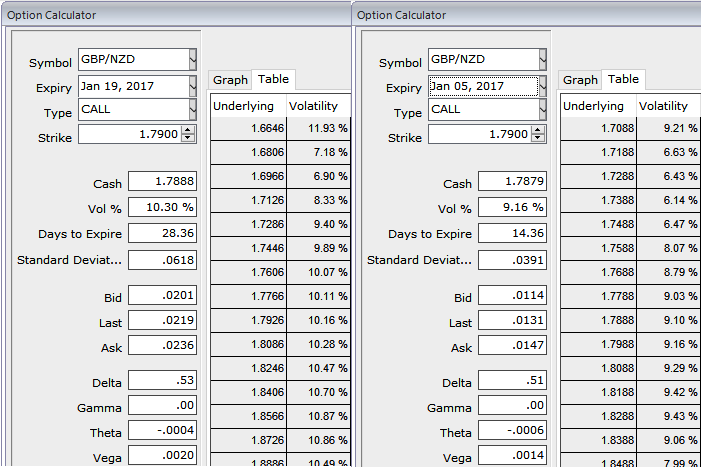Click the Vol % field showing 10.30 %
Viewport: 702px width, 467px height.
[x=162, y=208]
